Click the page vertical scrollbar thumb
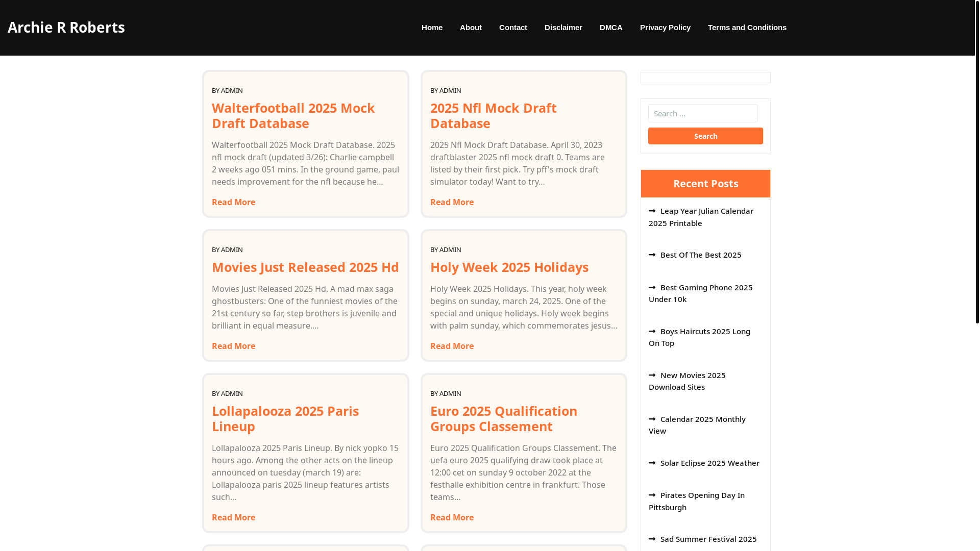980x551 pixels. pos(977,162)
